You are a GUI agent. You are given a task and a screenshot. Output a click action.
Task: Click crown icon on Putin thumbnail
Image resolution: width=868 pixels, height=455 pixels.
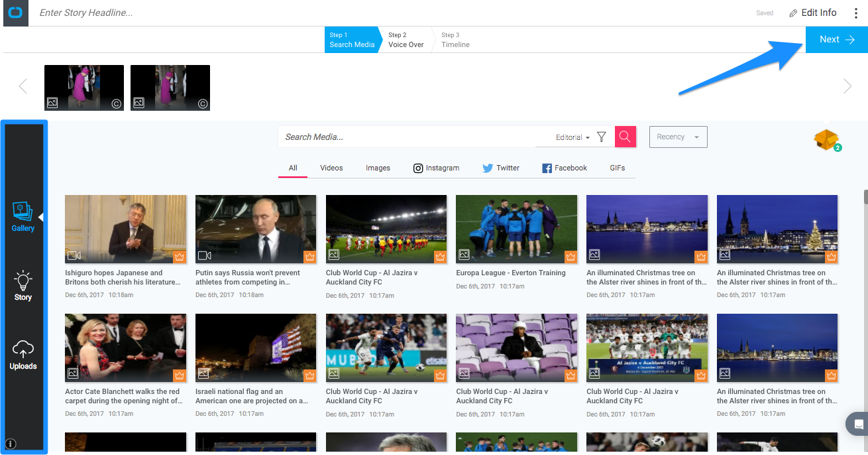coord(310,257)
